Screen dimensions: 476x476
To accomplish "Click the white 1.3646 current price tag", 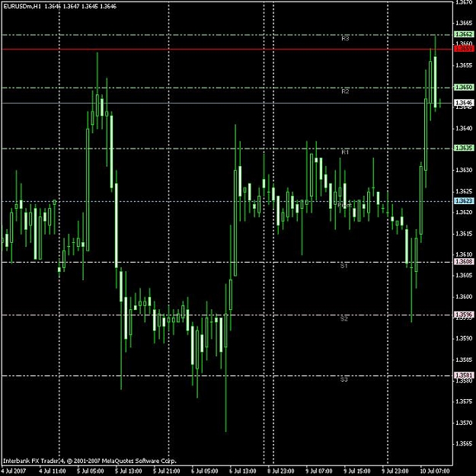I will coord(464,103).
